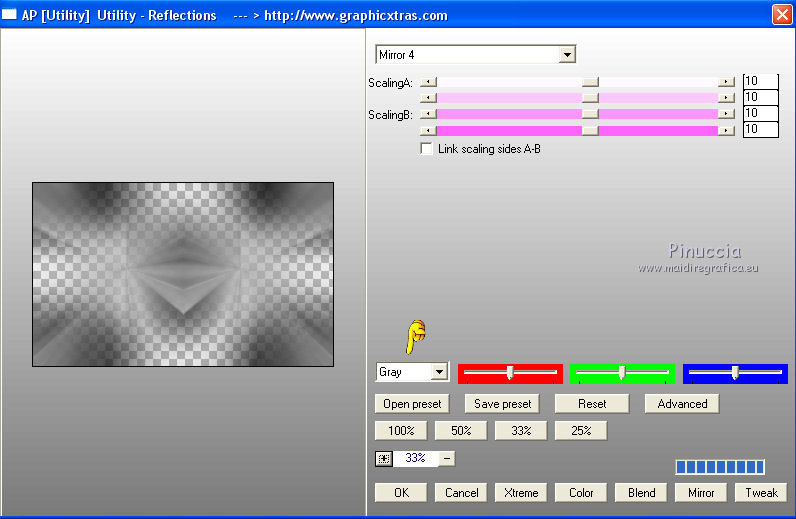Cancel the Reflections dialog
Screen dimensions: 796x519
coord(461,493)
